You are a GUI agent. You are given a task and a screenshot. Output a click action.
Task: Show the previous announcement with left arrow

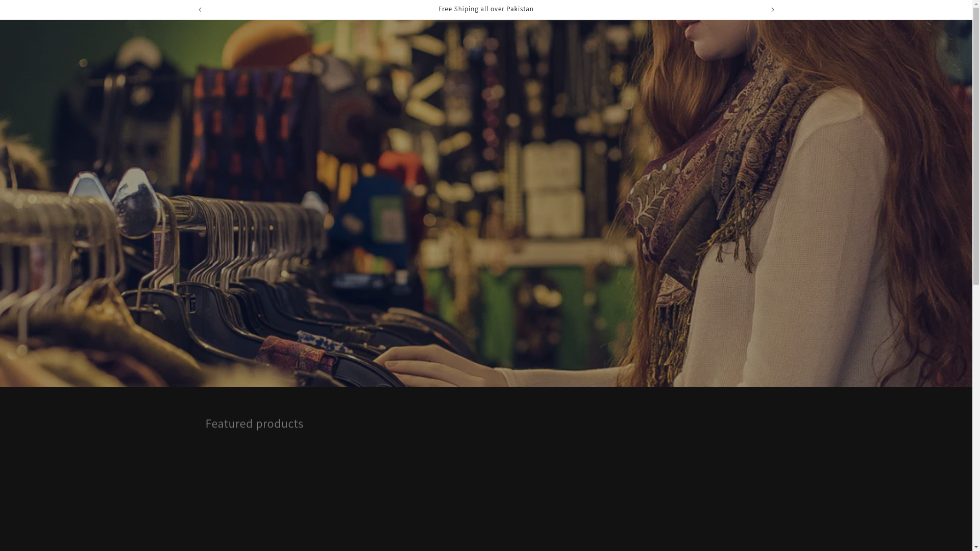tap(200, 10)
